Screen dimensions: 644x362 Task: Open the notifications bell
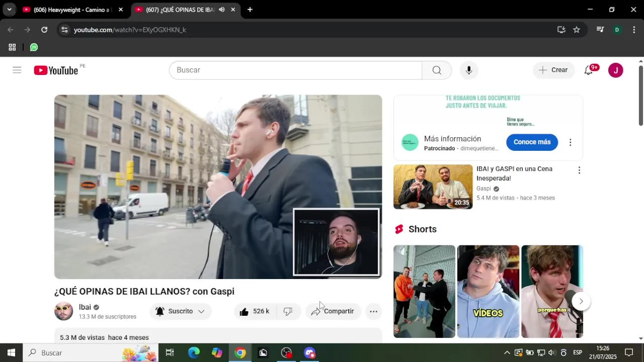pyautogui.click(x=588, y=70)
